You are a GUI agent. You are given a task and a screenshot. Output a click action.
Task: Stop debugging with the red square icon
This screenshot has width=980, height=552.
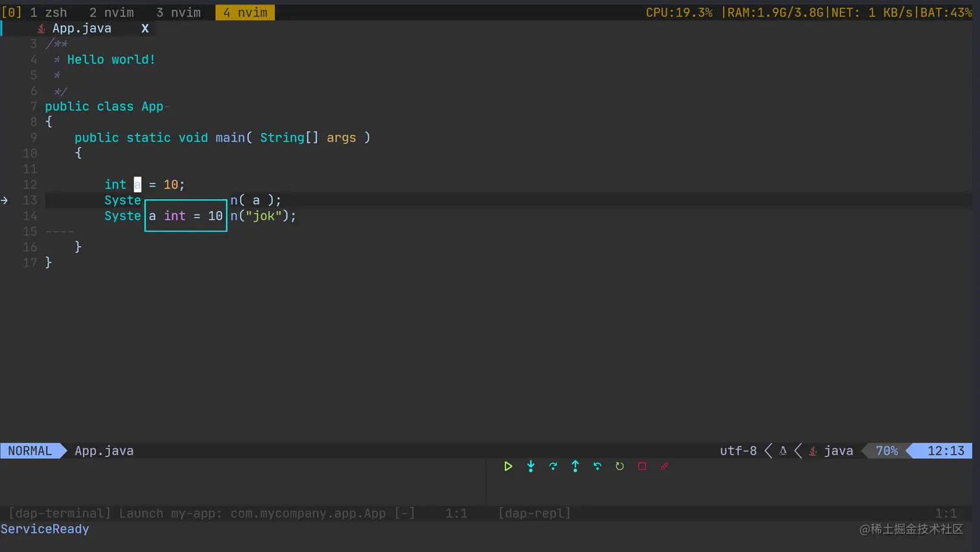point(642,466)
